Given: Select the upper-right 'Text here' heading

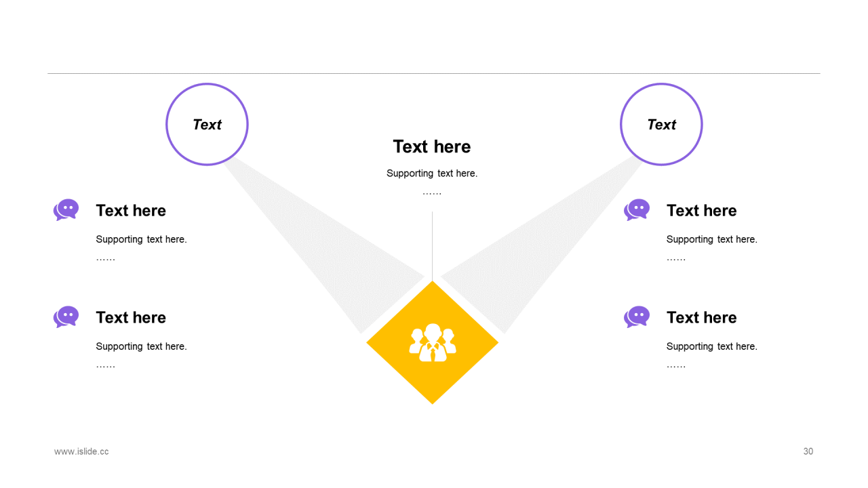Looking at the screenshot, I should tap(702, 211).
